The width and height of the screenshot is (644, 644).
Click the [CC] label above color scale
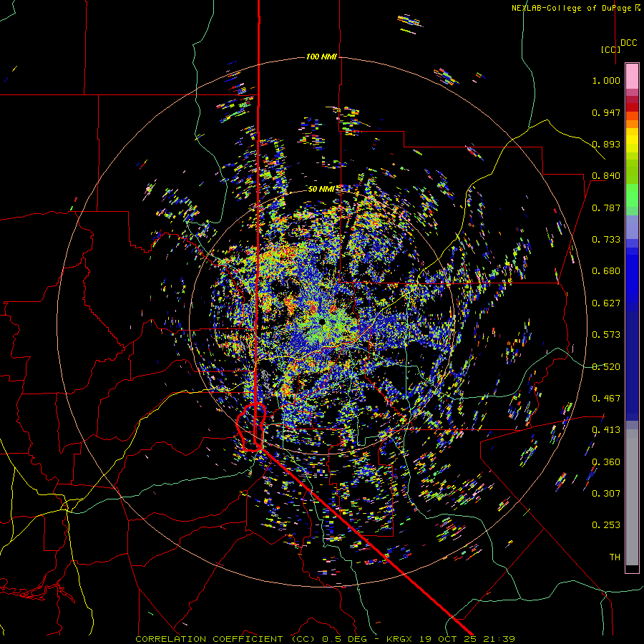[x=610, y=49]
